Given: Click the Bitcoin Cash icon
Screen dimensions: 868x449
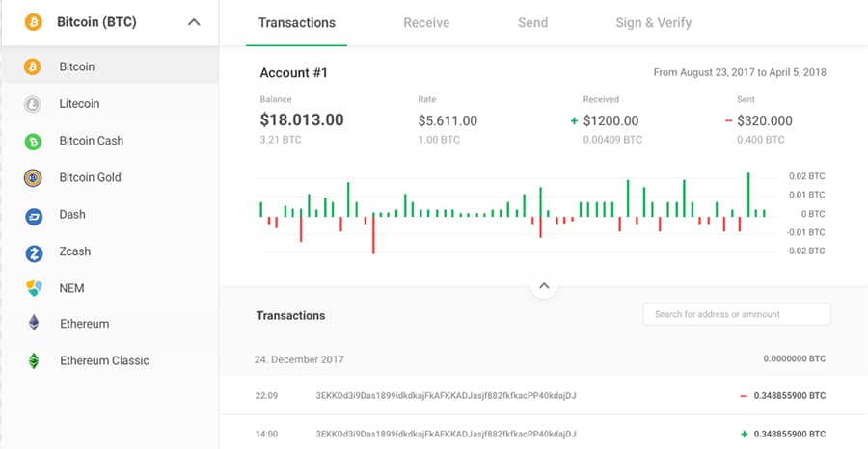Looking at the screenshot, I should pyautogui.click(x=33, y=142).
